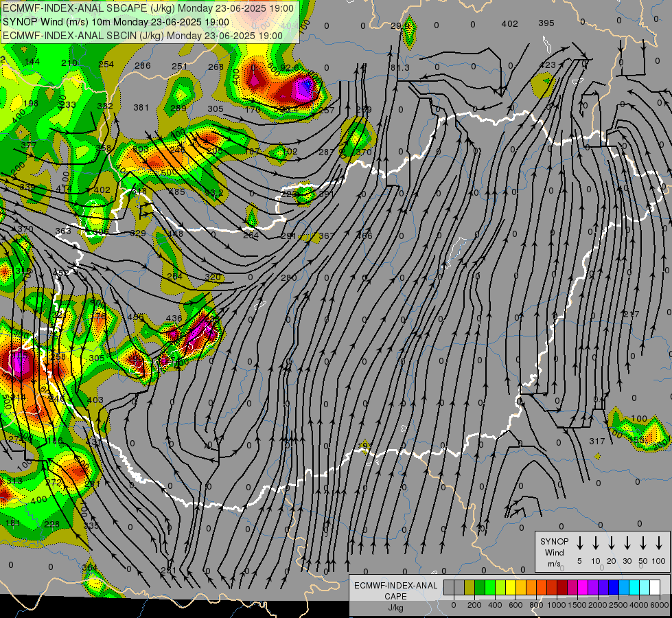
Task: Pick the dark maroon-red CAPE legend swatch
Action: coord(562,587)
